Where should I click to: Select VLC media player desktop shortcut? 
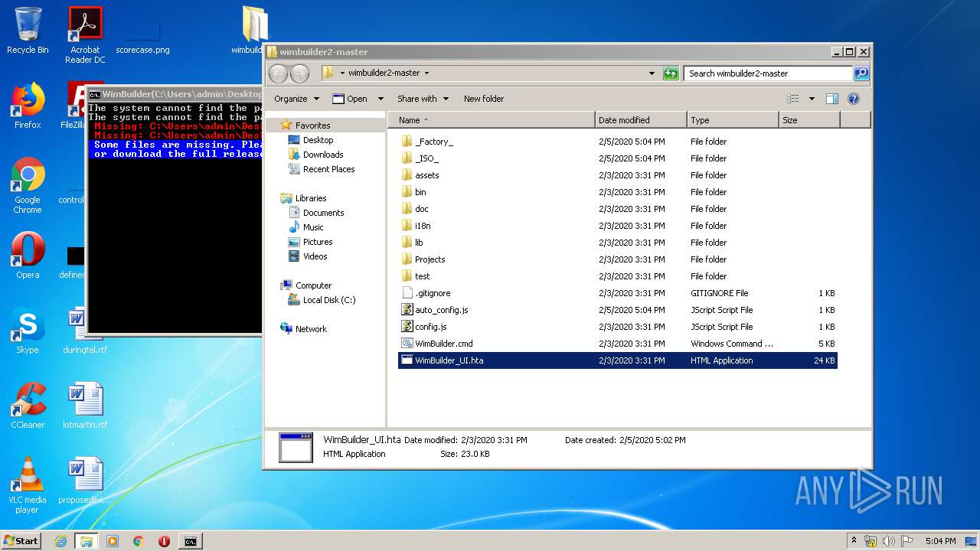(28, 485)
